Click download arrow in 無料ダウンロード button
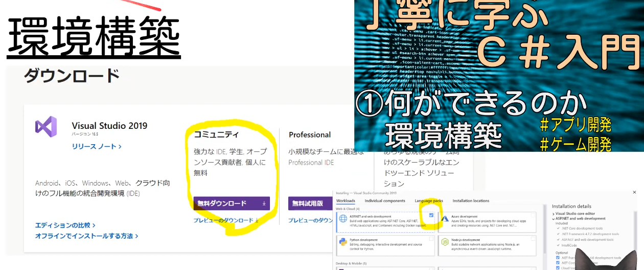This screenshot has height=270, width=644. coord(264,203)
